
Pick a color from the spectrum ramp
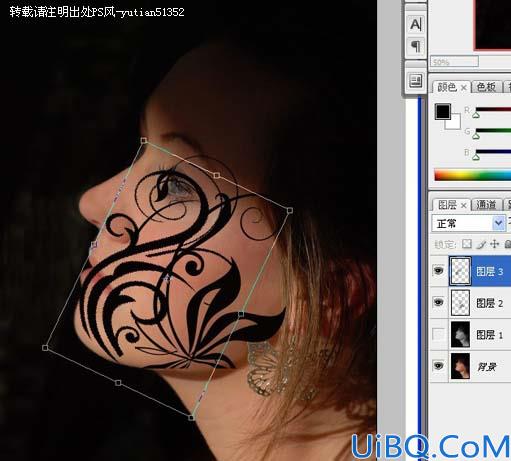[472, 175]
